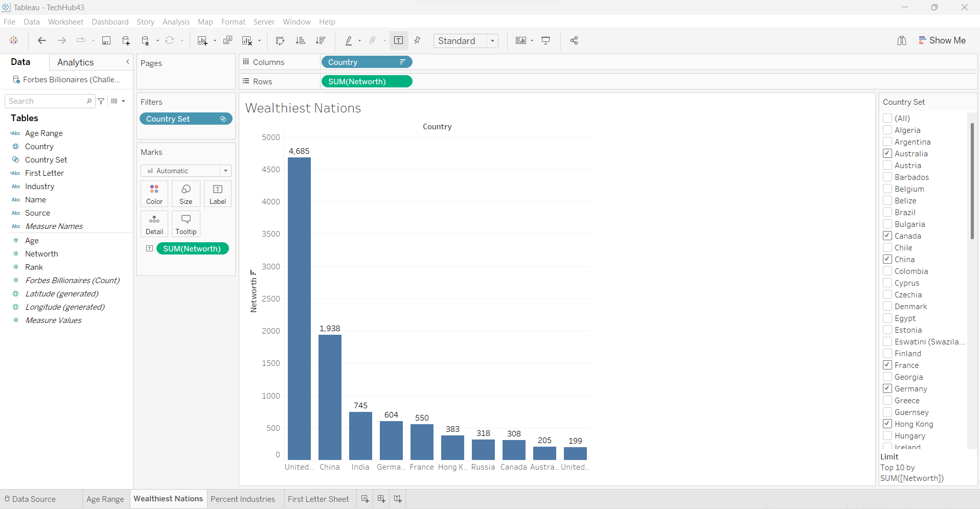Open Presentation Mode from the toolbar

point(546,41)
